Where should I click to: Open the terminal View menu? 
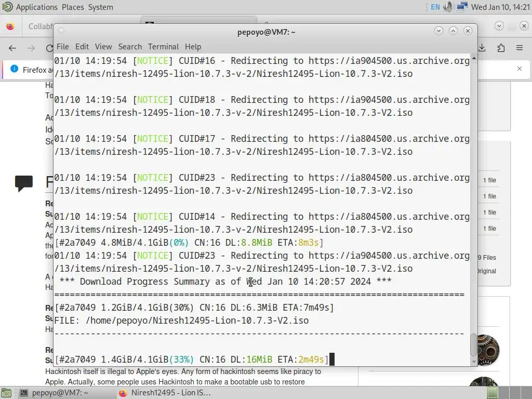click(103, 46)
